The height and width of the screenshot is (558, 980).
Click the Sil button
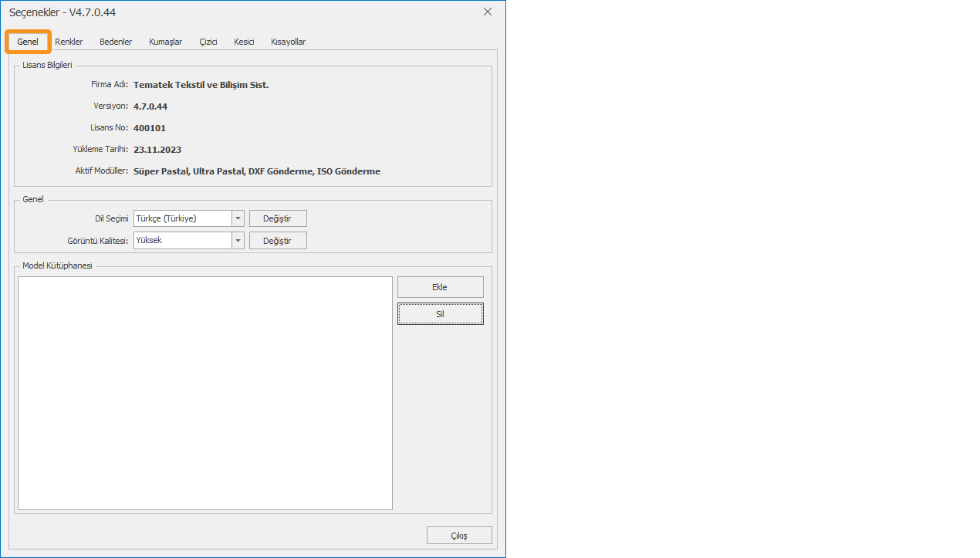point(440,314)
